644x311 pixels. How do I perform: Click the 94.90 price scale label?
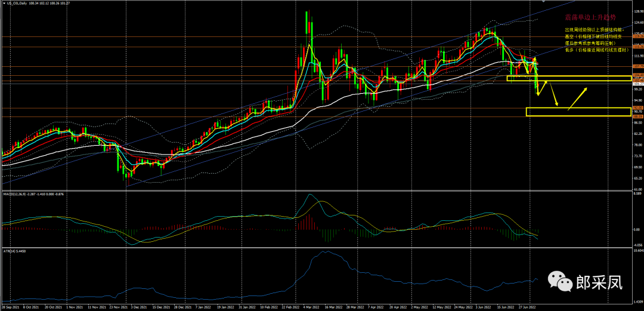click(x=638, y=100)
